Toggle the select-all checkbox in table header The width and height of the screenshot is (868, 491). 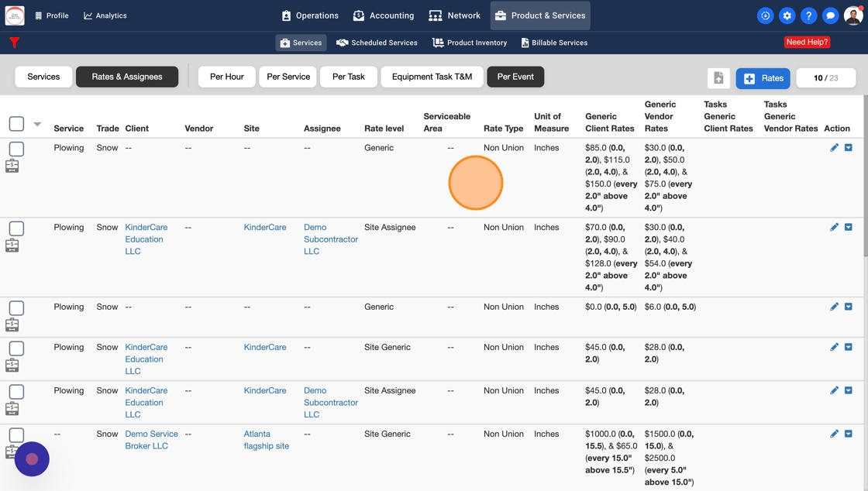click(x=16, y=124)
